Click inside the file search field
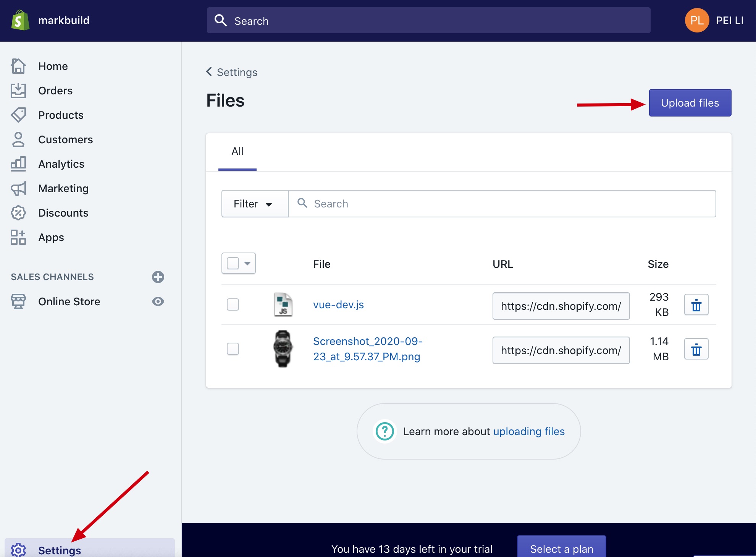This screenshot has height=557, width=756. (420, 204)
